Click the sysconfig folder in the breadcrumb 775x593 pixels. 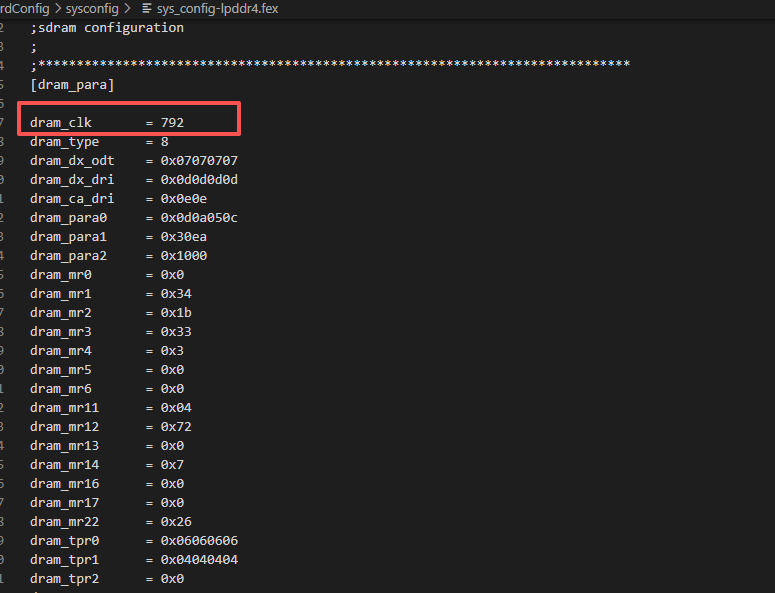tap(92, 8)
